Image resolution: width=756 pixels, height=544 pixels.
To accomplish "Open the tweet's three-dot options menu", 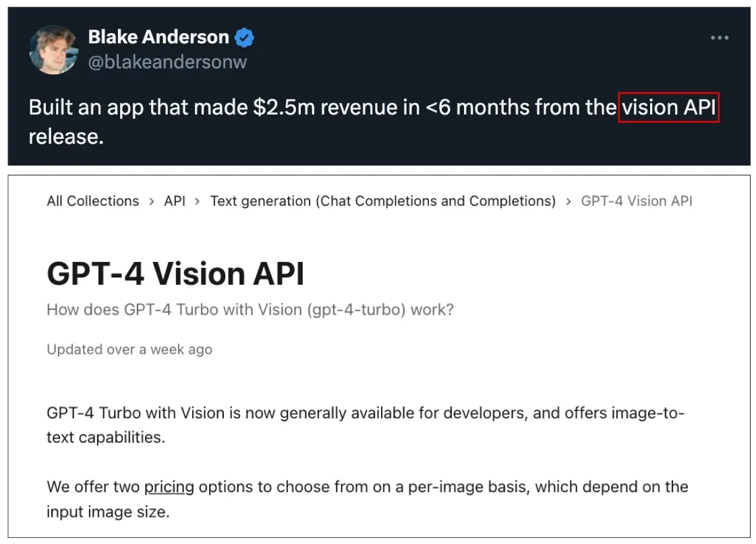I will pyautogui.click(x=720, y=38).
